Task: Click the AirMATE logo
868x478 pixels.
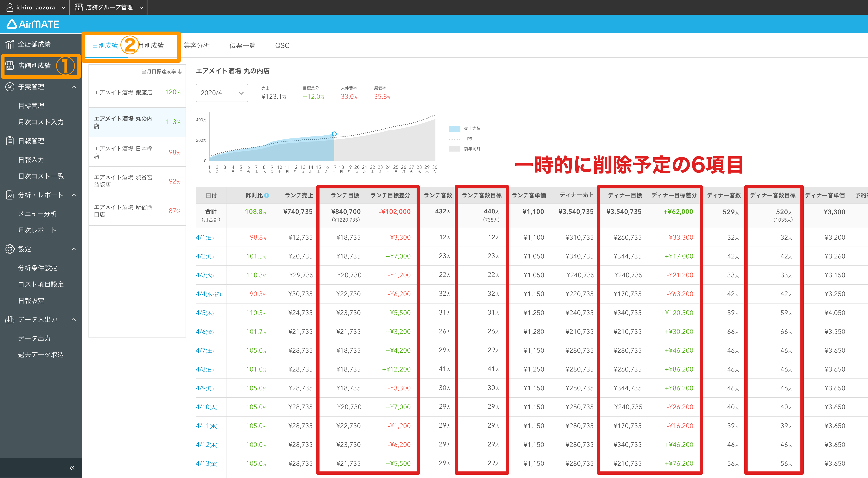Action: [33, 24]
